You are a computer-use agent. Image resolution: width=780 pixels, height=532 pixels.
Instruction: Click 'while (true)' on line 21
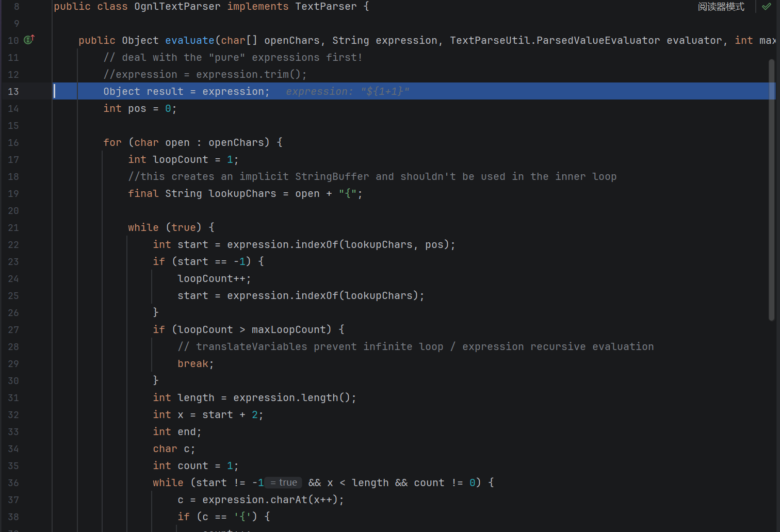[165, 227]
